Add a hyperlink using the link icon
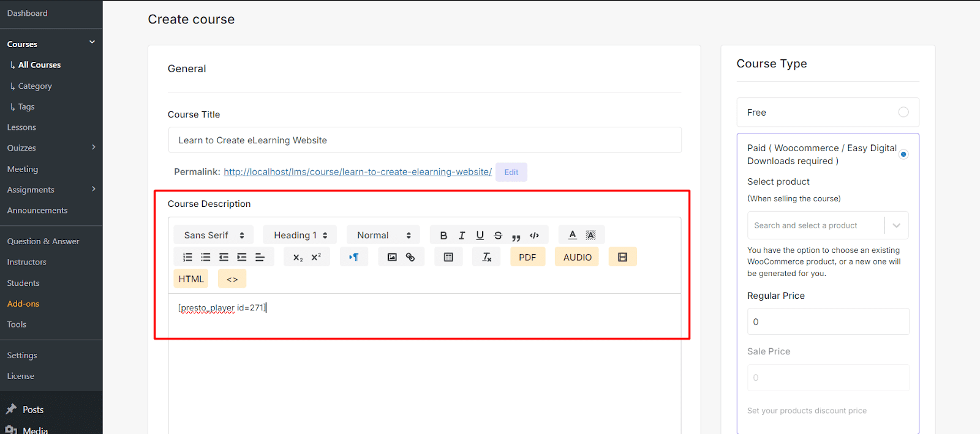 (x=410, y=257)
